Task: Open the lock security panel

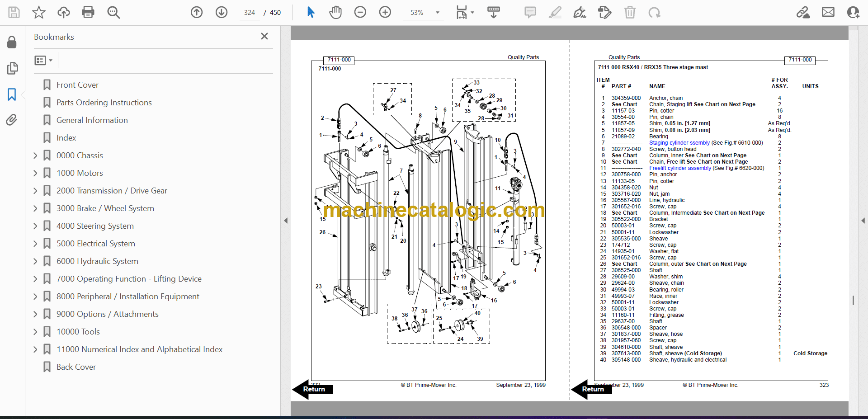Action: coord(12,42)
